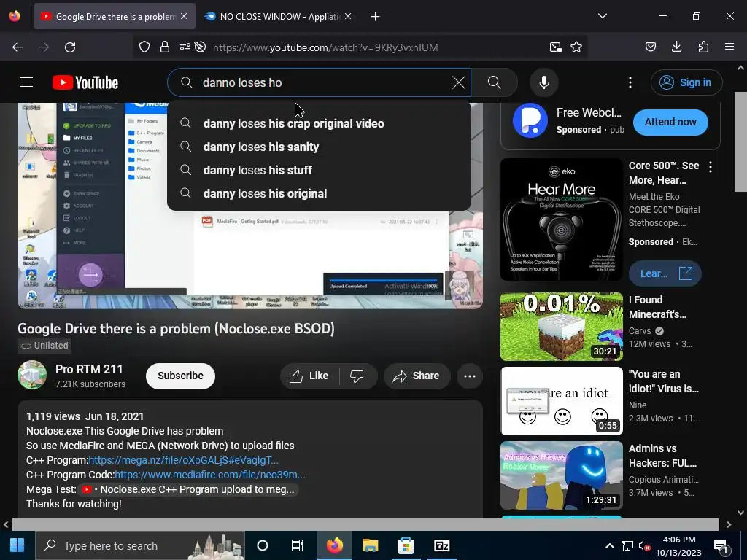Open the eko Hear More ad thumbnail
Screen dimensions: 747x560
(562, 219)
